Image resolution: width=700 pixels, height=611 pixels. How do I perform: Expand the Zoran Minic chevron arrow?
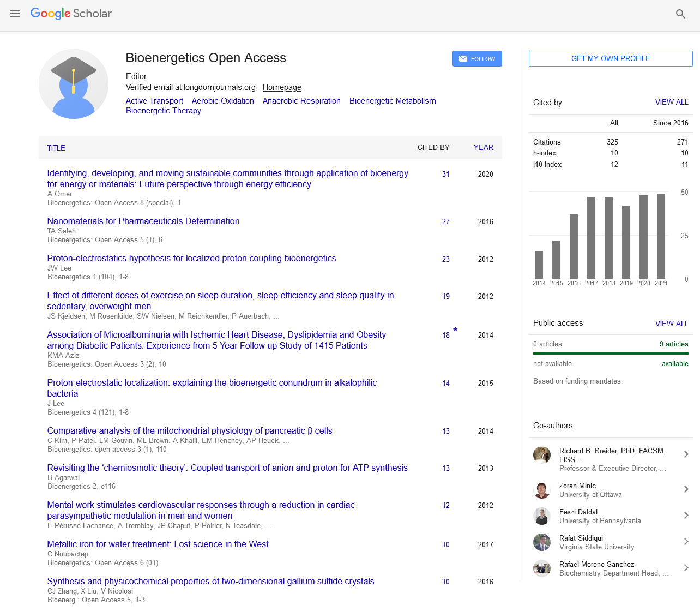686,489
